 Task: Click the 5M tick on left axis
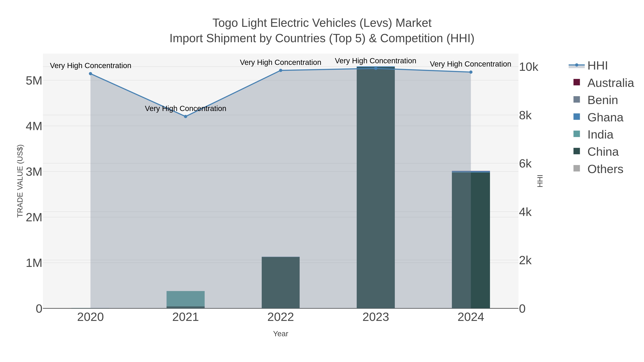click(34, 81)
